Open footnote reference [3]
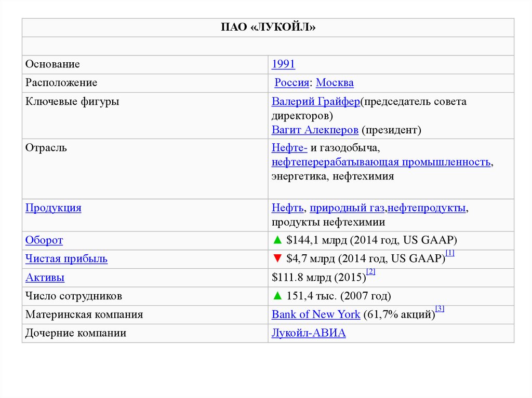Image resolution: width=532 pixels, height=398 pixels. coord(440,309)
